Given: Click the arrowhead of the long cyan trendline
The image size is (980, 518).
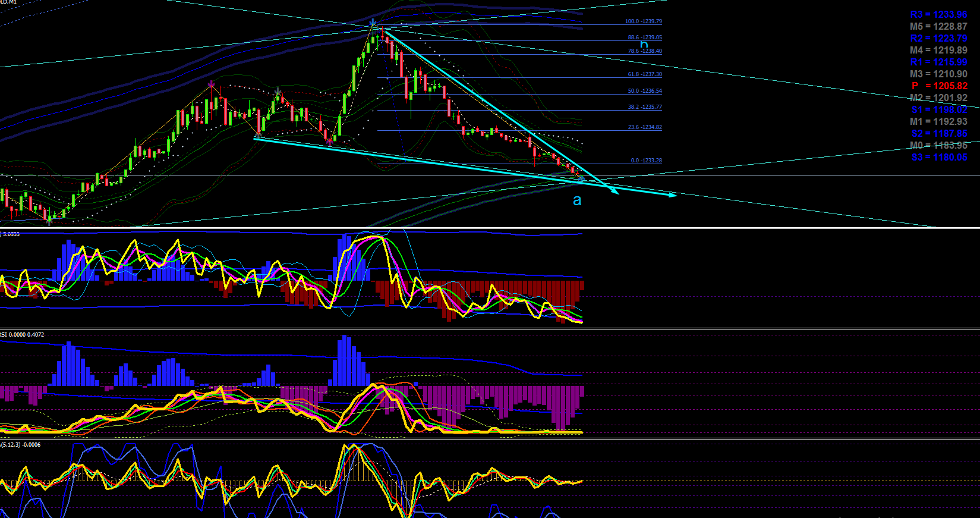Looking at the screenshot, I should click(672, 194).
